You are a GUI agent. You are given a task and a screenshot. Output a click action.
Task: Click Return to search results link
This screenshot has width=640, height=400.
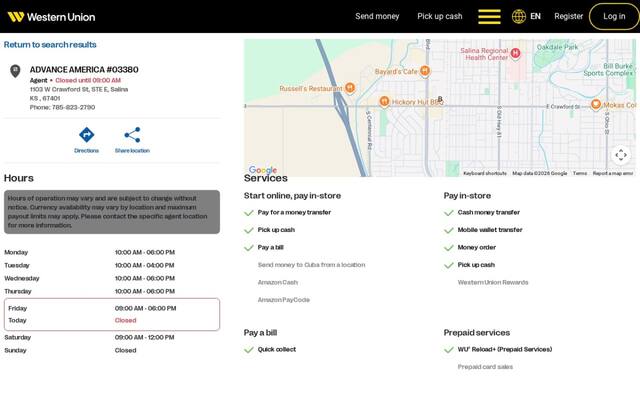tap(50, 44)
